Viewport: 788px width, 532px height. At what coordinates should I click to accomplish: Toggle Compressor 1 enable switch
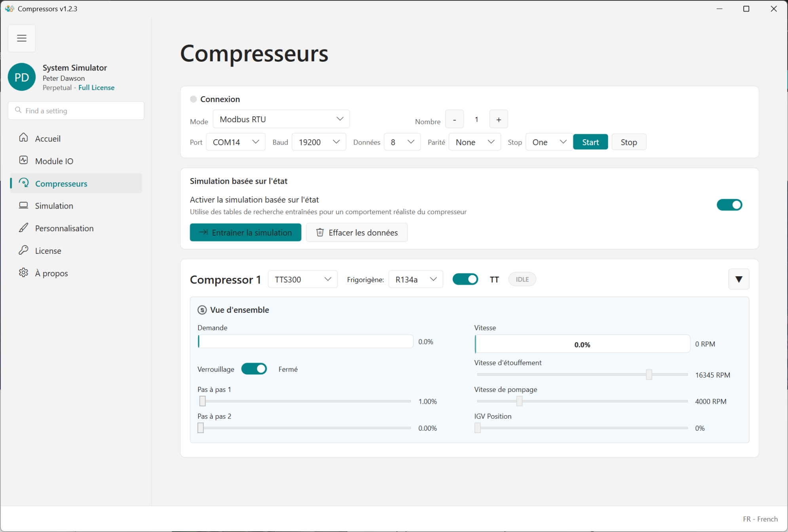pyautogui.click(x=465, y=279)
